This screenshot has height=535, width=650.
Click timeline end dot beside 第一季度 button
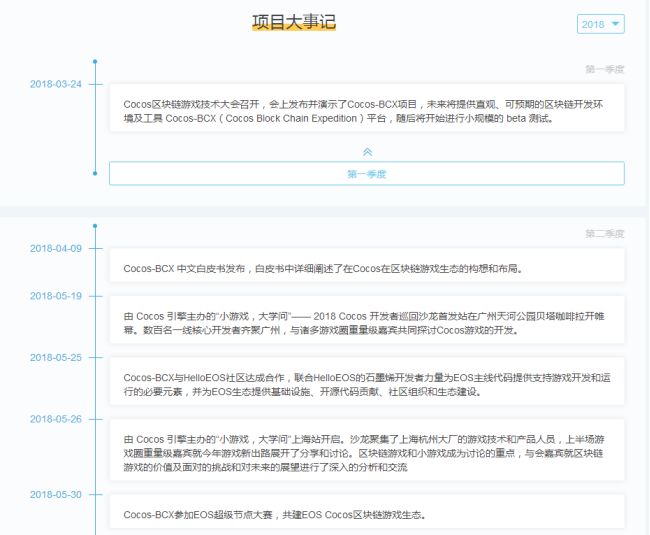coord(95,173)
